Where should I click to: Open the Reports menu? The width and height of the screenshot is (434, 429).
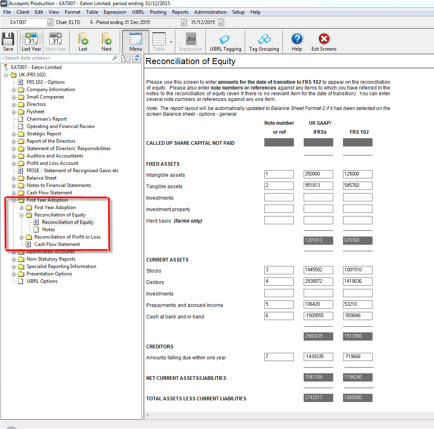pos(180,12)
